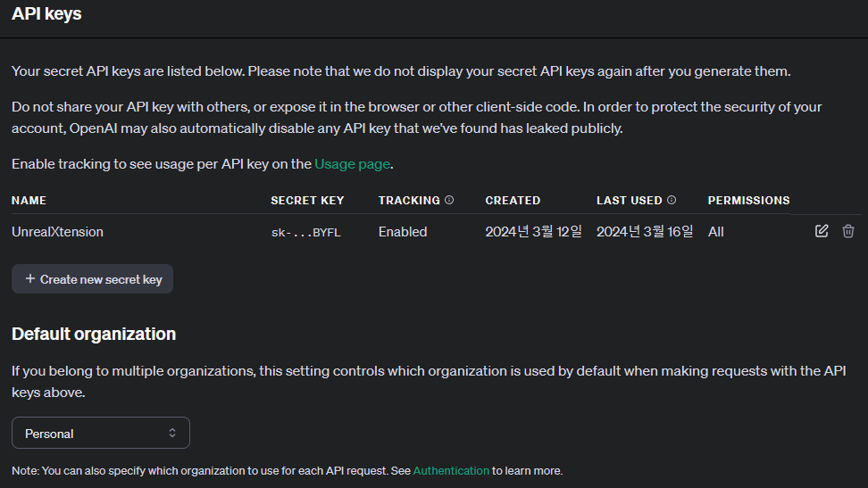868x488 pixels.
Task: Click the edit pencil icon for UnrealXtension
Action: [x=822, y=231]
